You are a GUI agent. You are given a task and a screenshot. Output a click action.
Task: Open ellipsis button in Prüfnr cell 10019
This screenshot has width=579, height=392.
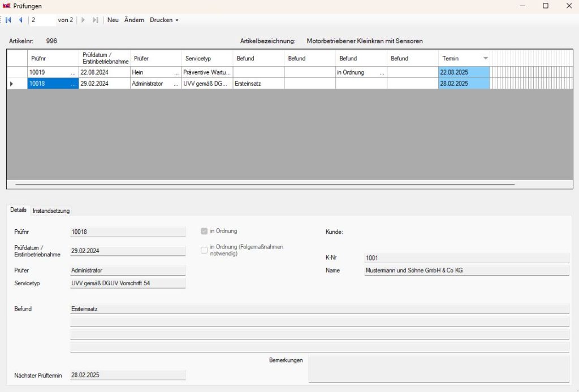point(73,73)
